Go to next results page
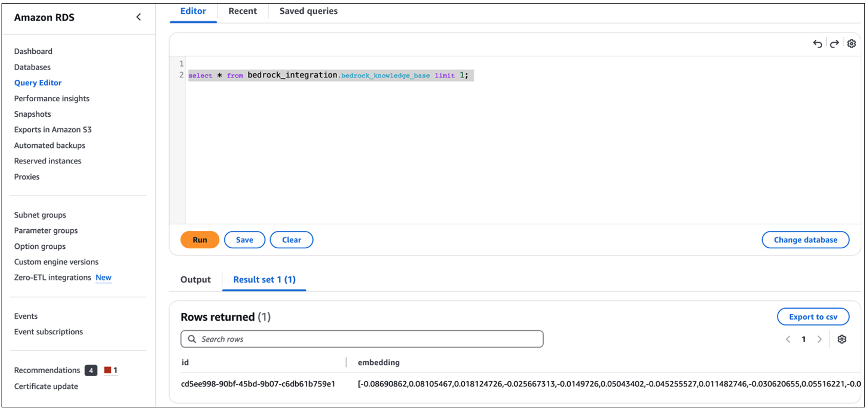Screen dimensions: 868x411 (x=819, y=339)
